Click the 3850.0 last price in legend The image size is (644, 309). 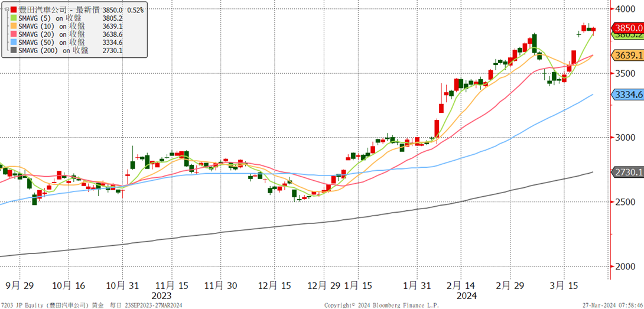coord(112,9)
